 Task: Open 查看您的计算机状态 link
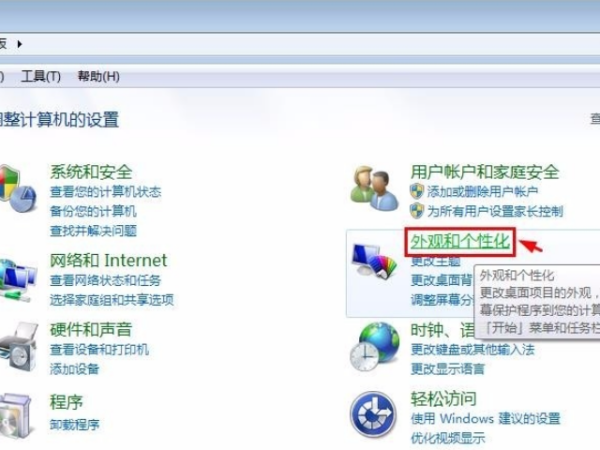(106, 192)
